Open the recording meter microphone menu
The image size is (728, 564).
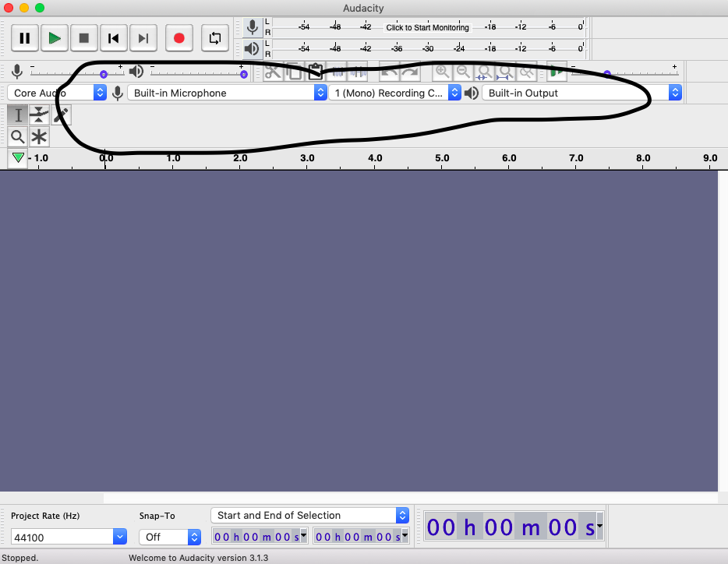point(253,27)
